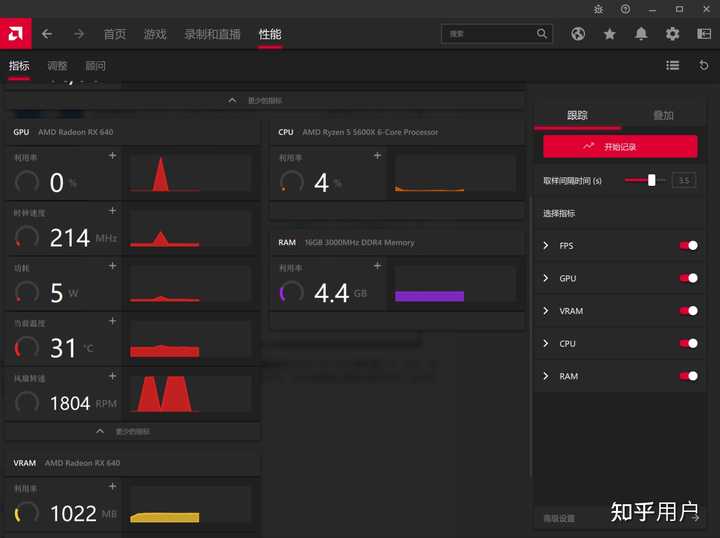Open notifications bell icon
The width and height of the screenshot is (720, 538).
641,34
